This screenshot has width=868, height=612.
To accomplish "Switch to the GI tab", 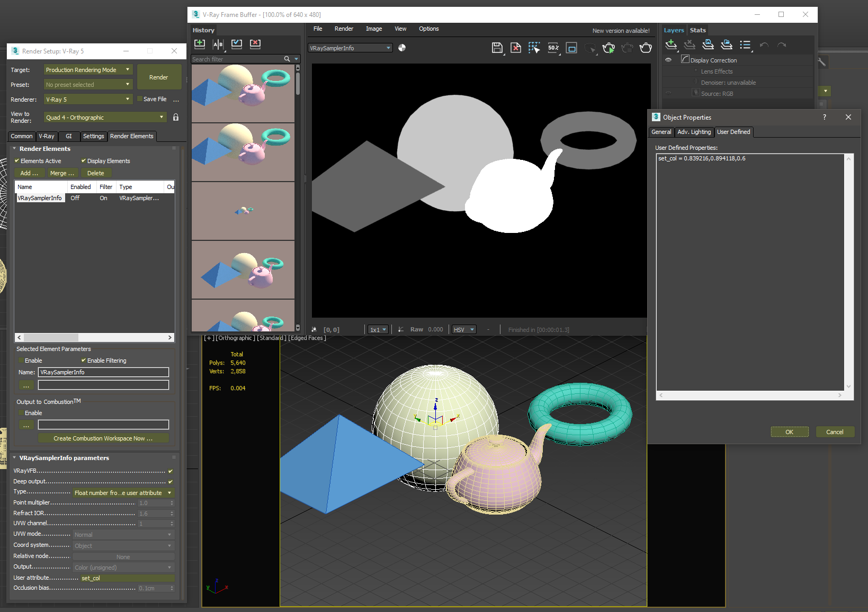I will click(x=69, y=136).
